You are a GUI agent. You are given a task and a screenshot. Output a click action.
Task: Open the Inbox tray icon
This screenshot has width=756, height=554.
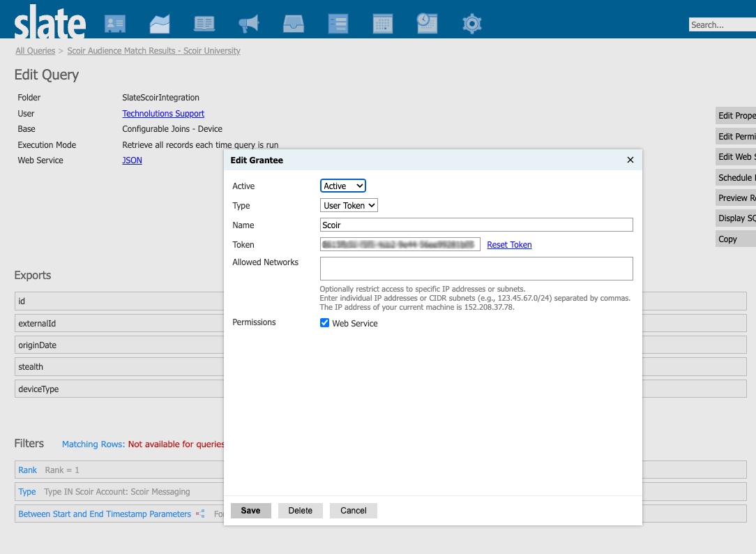point(294,24)
